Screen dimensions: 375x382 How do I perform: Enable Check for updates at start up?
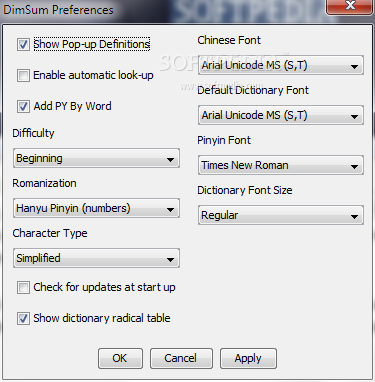pyautogui.click(x=23, y=287)
